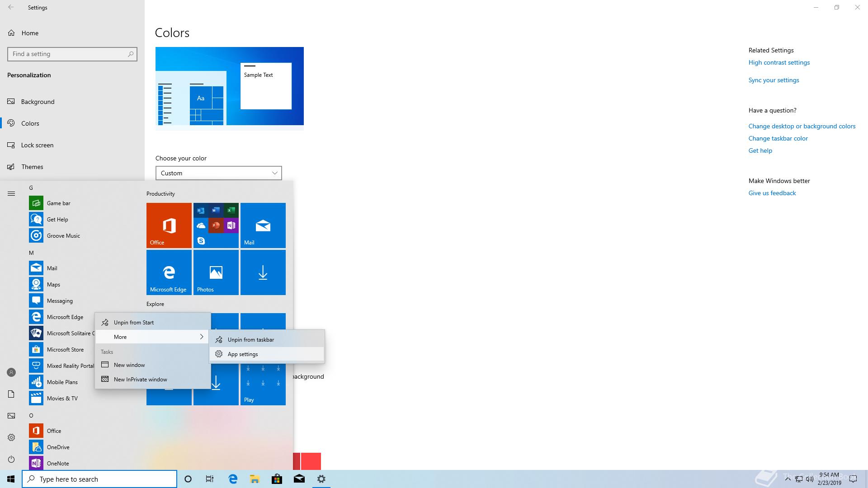Open Mixed Reality Portal app

click(62, 366)
